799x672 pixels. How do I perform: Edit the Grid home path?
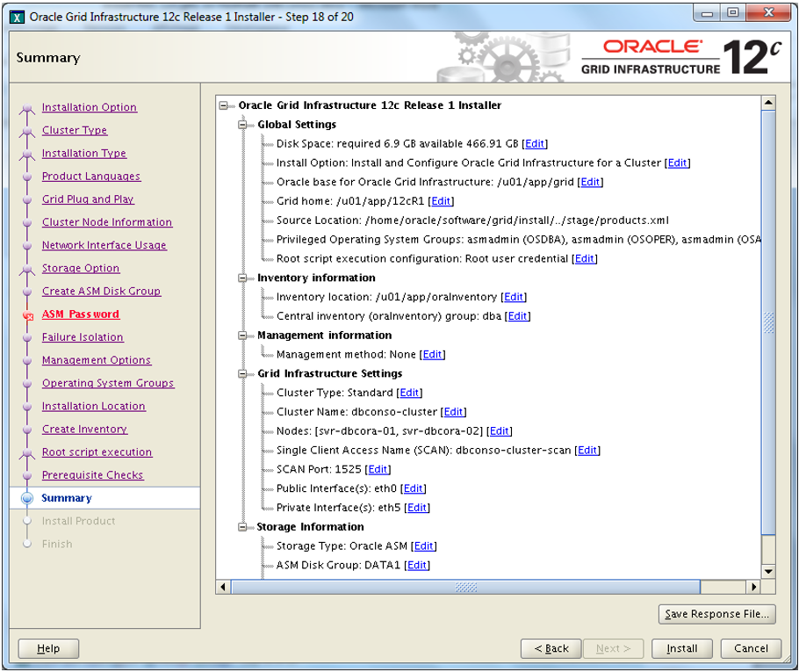click(x=441, y=201)
